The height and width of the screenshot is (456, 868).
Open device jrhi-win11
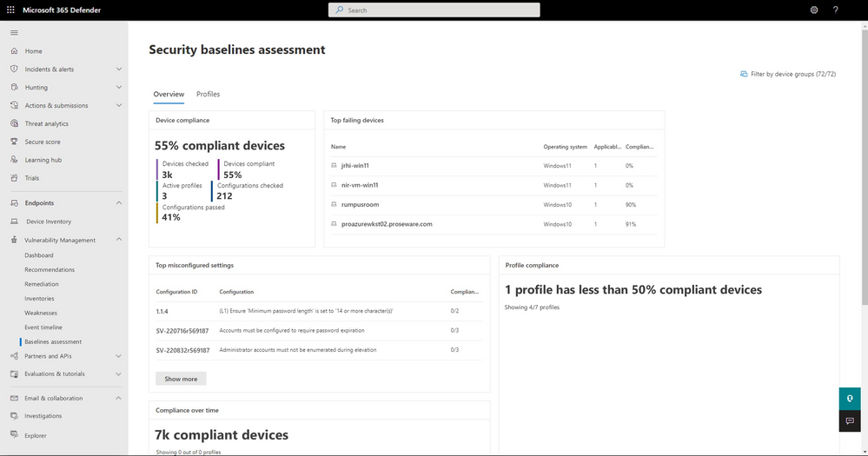tap(354, 166)
